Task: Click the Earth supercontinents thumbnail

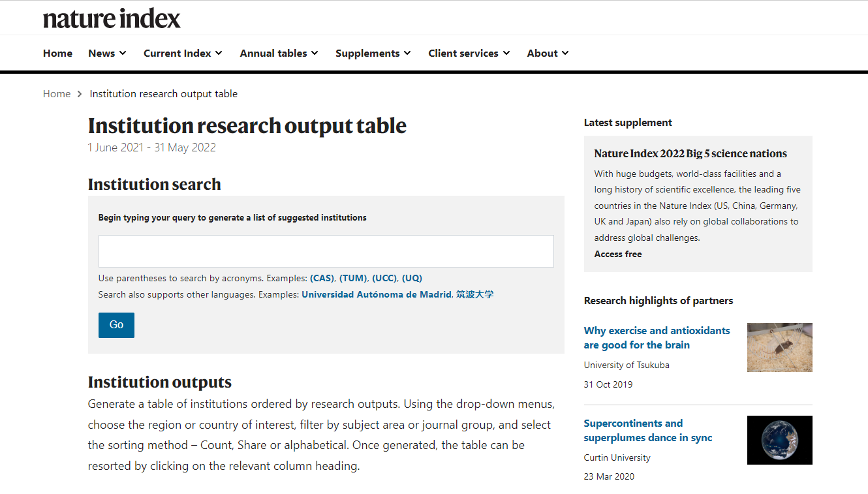Action: coord(779,440)
